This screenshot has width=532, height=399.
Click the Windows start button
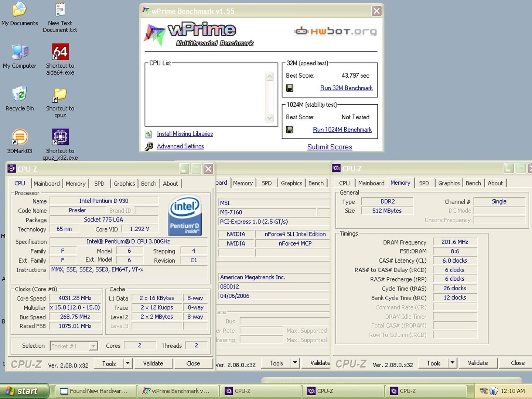coord(25,391)
